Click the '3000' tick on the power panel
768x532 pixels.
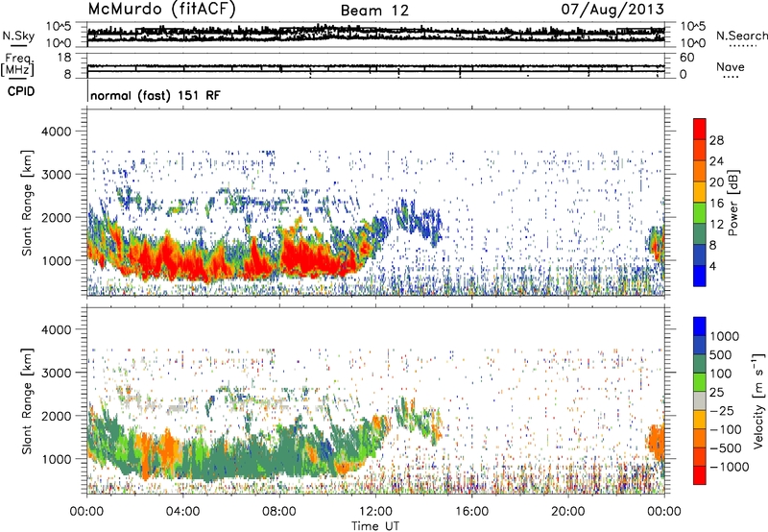click(x=56, y=175)
